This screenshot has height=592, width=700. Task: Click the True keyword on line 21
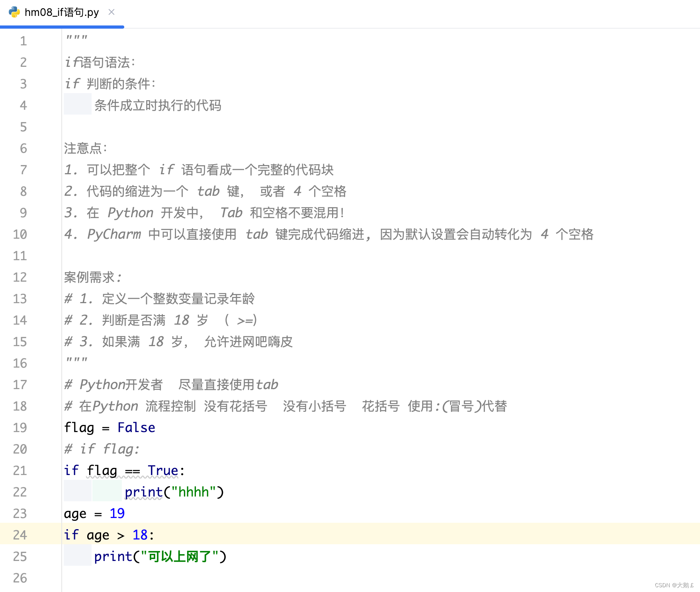[164, 470]
